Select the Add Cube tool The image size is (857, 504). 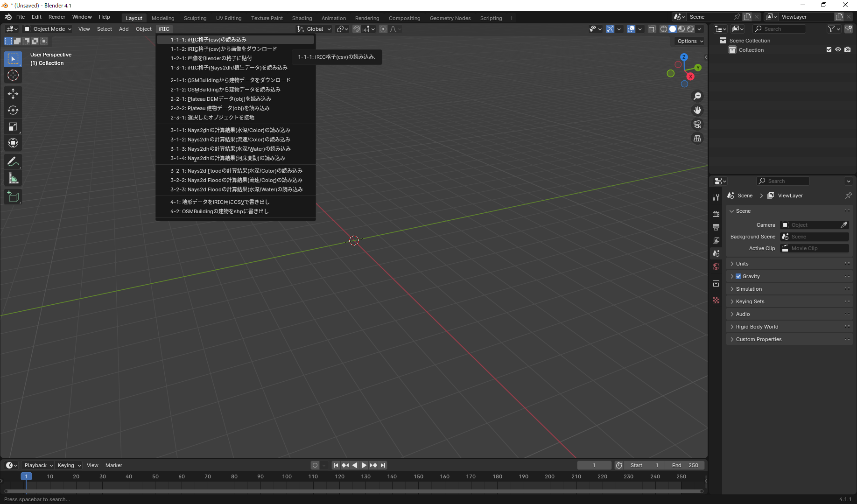click(13, 197)
